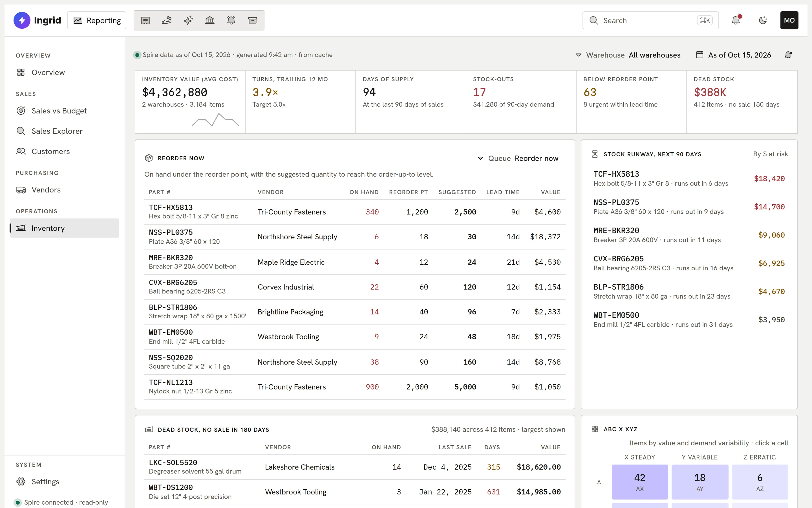
Task: Select the AY cell showing 18
Action: pyautogui.click(x=700, y=482)
